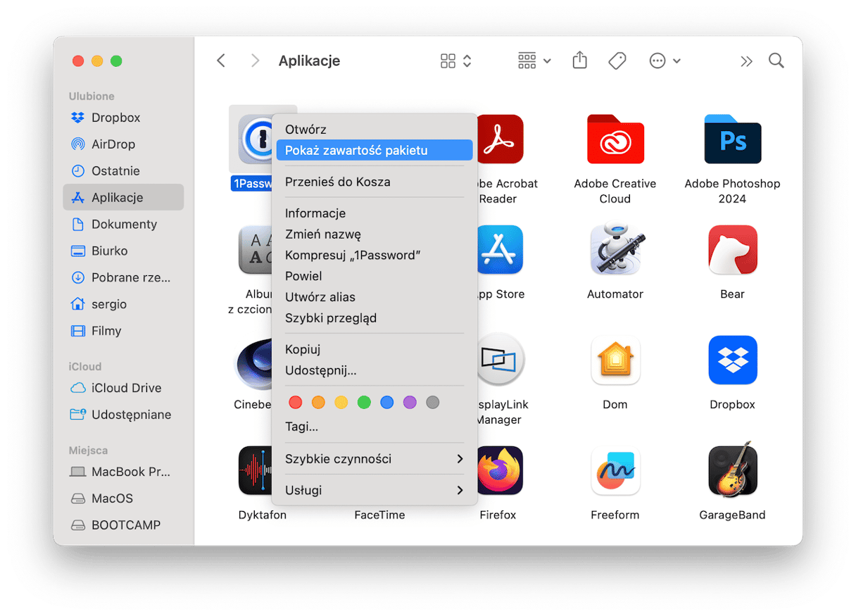Open Ostatnie in the sidebar
The width and height of the screenshot is (856, 616).
click(123, 171)
